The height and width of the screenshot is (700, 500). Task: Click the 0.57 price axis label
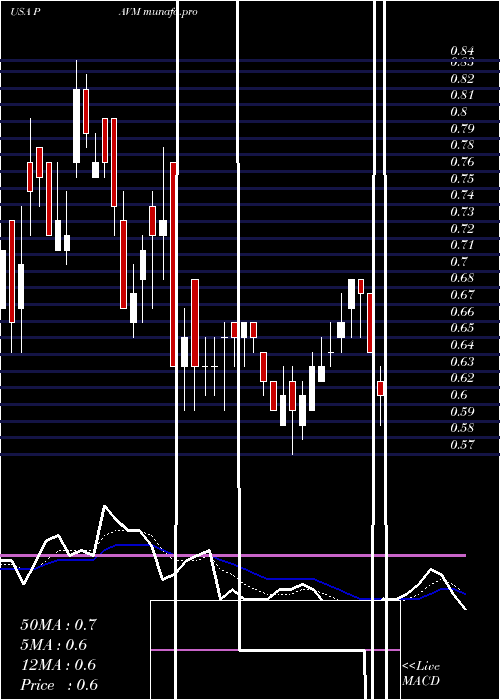(462, 445)
